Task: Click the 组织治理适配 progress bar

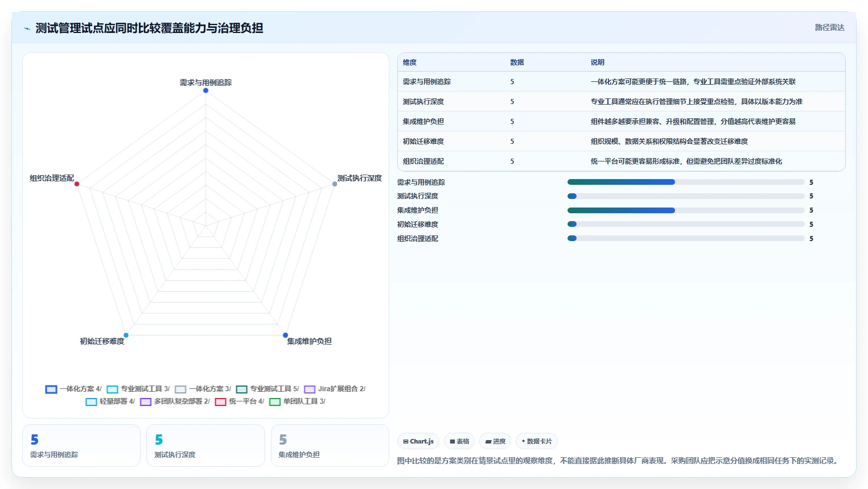Action: click(x=686, y=238)
